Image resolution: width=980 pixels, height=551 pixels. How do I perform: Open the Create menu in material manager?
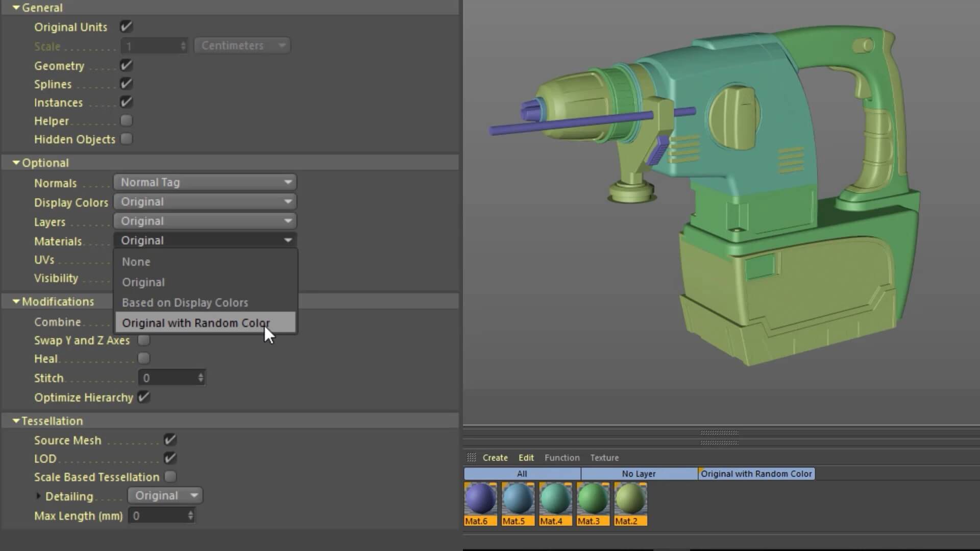point(495,458)
